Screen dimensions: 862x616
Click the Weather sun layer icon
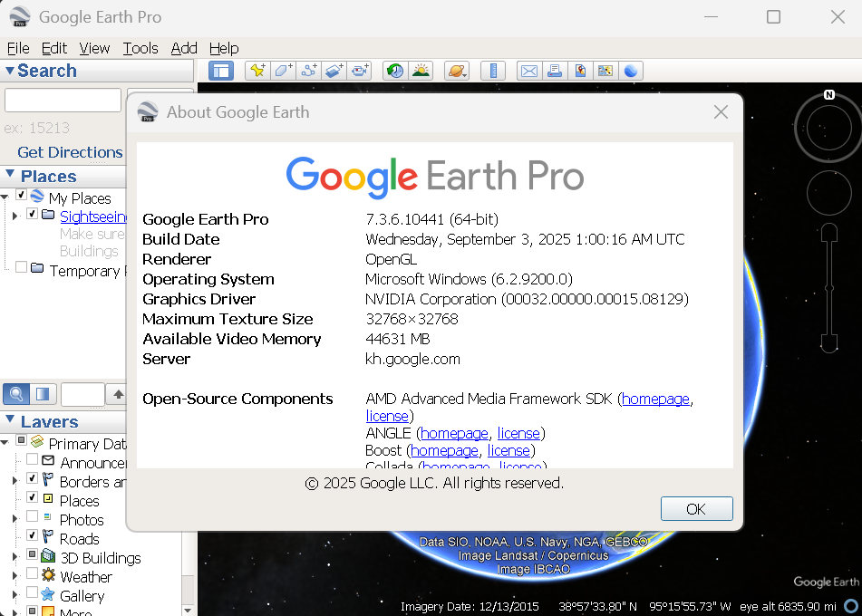(48, 575)
